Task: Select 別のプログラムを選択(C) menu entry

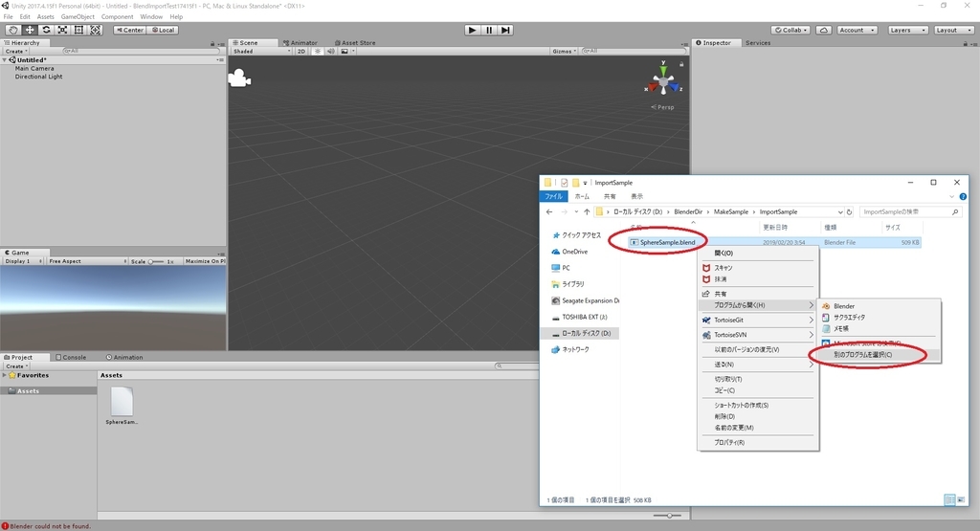Action: (x=879, y=355)
